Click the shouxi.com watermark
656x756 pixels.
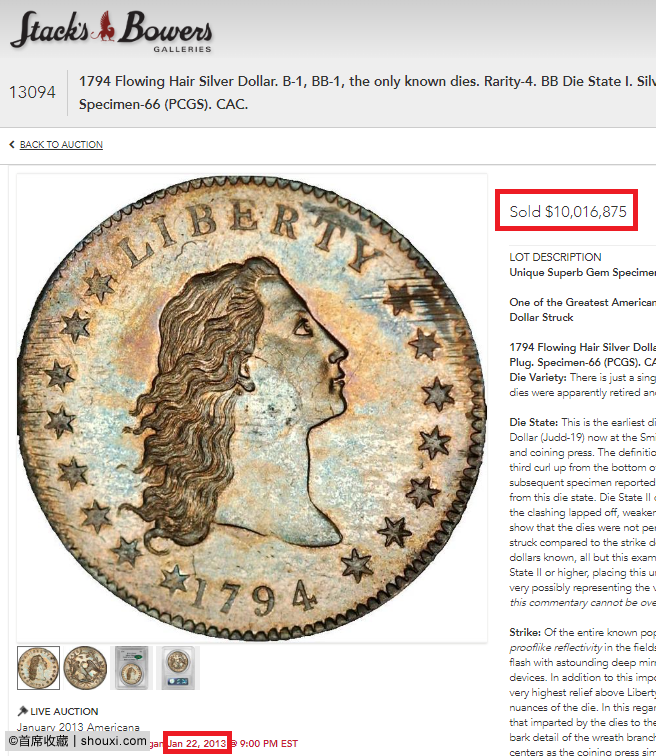(113, 741)
